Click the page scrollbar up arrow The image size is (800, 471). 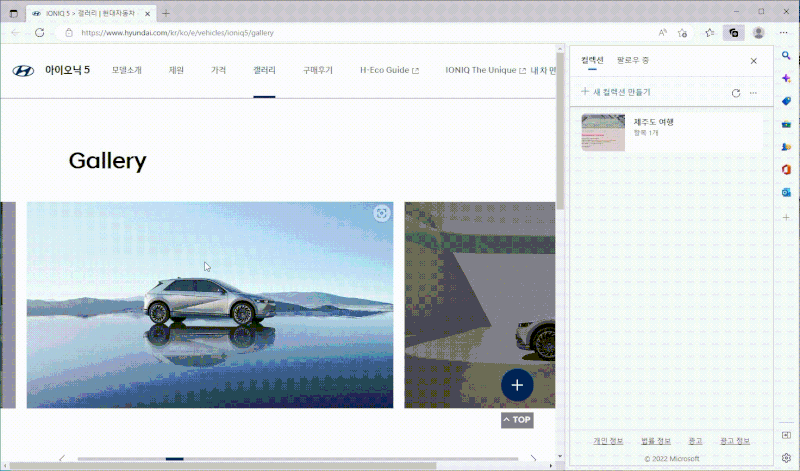pos(560,49)
